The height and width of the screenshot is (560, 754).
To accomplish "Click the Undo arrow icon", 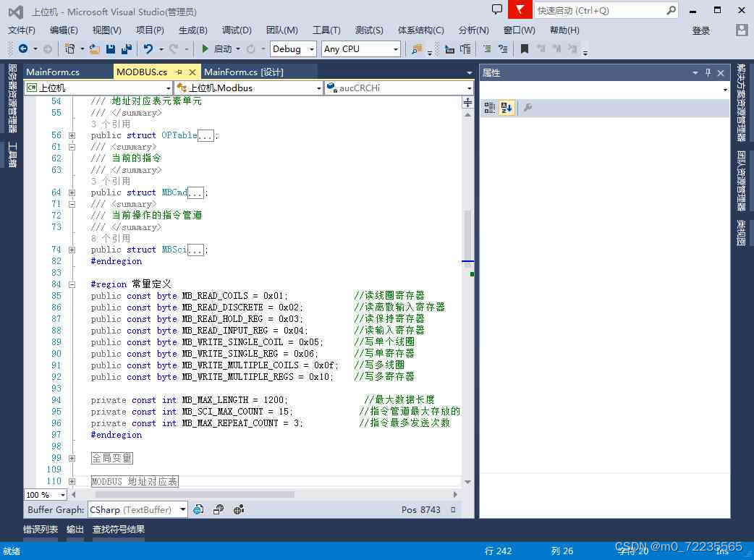I will click(x=148, y=48).
